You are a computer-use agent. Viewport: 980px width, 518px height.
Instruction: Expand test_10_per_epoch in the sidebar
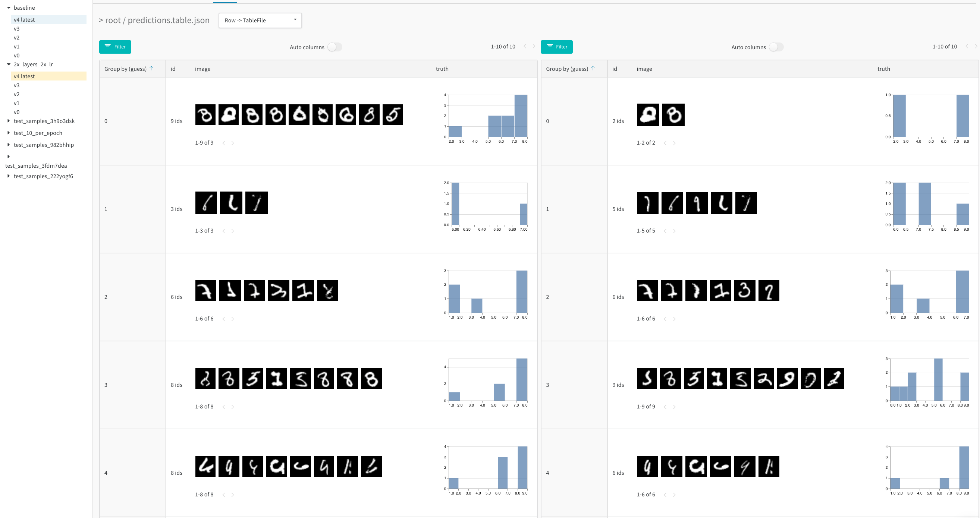pos(9,133)
